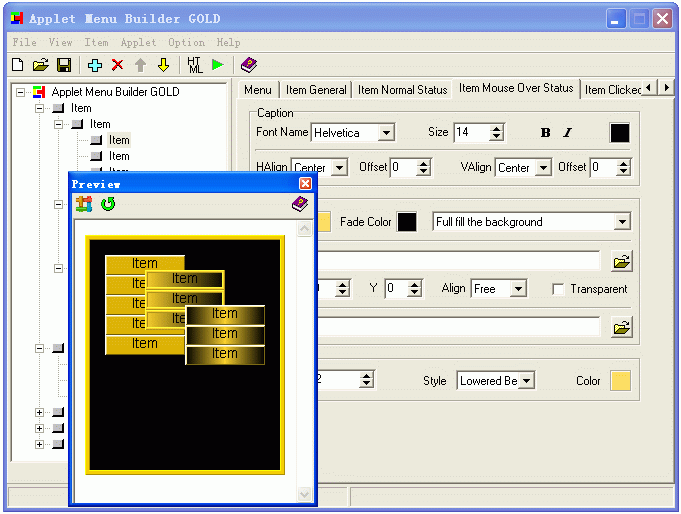Switch to the Item Clicked tab

(x=612, y=90)
